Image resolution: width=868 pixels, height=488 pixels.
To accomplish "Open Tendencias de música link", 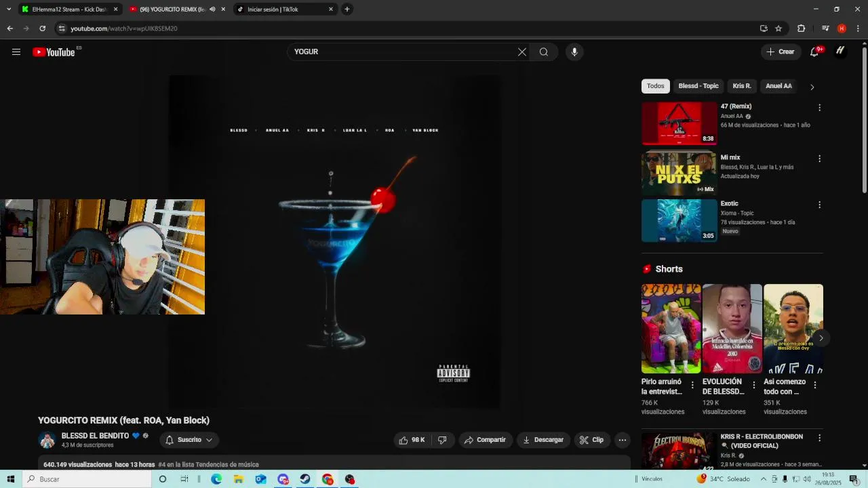I will pyautogui.click(x=208, y=465).
